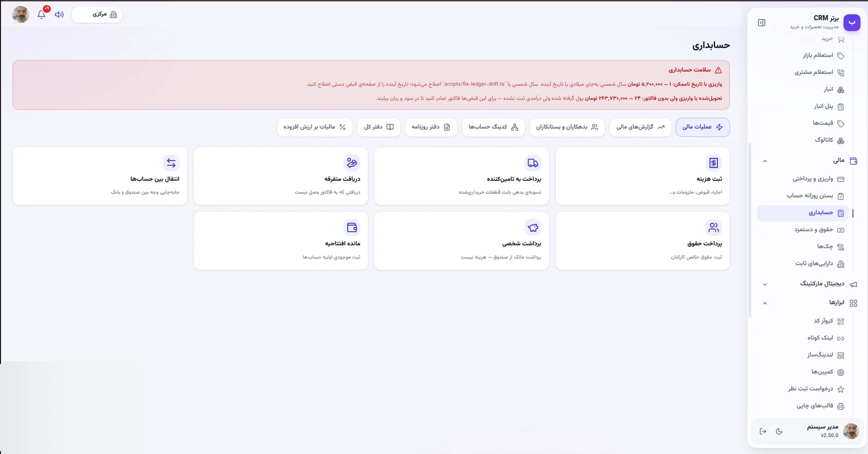The image size is (868, 454).
Task: Open the ثبت هزینه card
Action: 642,176
